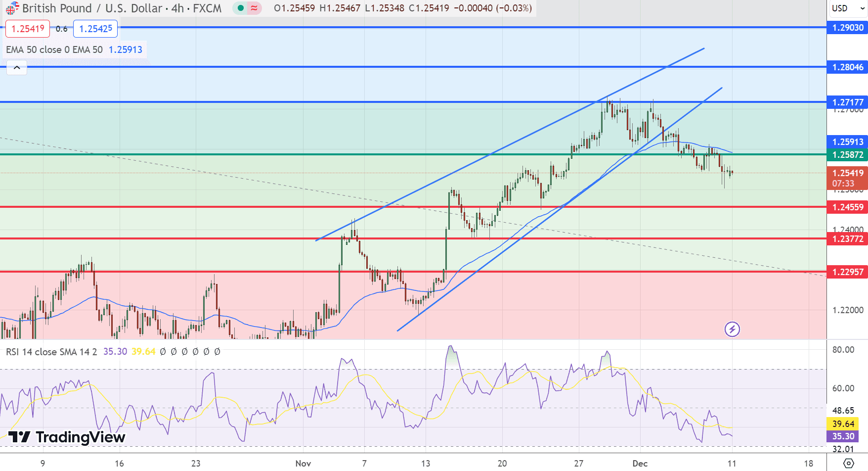868x471 pixels.
Task: Open the USD currency dropdown
Action: click(847, 8)
